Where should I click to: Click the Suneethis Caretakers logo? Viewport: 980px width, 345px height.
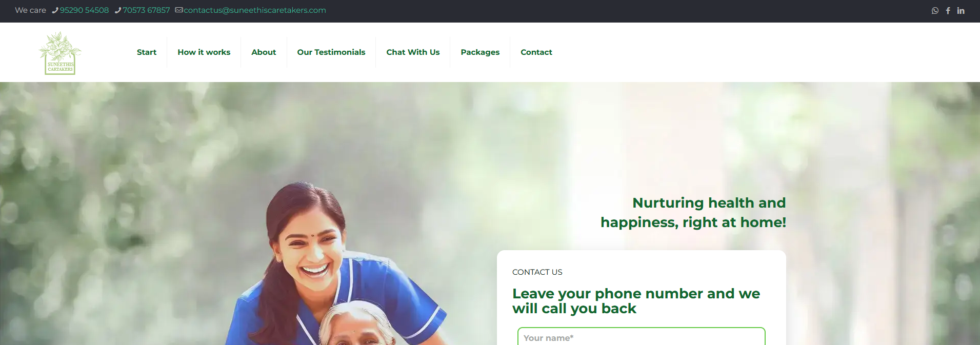60,53
